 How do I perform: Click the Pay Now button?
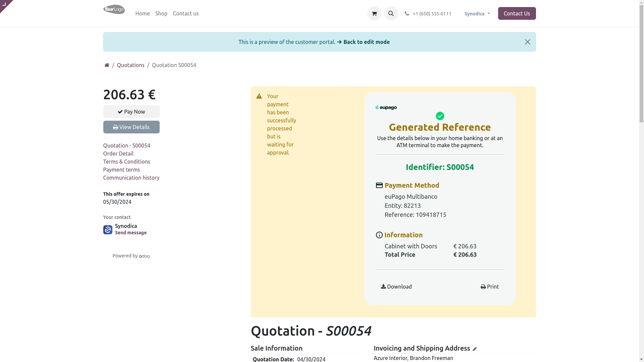(x=131, y=112)
